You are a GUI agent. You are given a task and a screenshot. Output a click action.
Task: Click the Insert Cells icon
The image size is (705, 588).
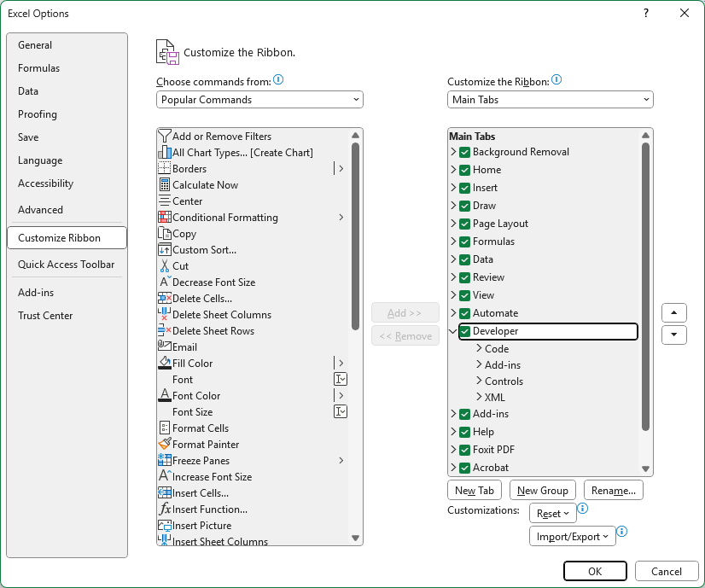point(165,492)
